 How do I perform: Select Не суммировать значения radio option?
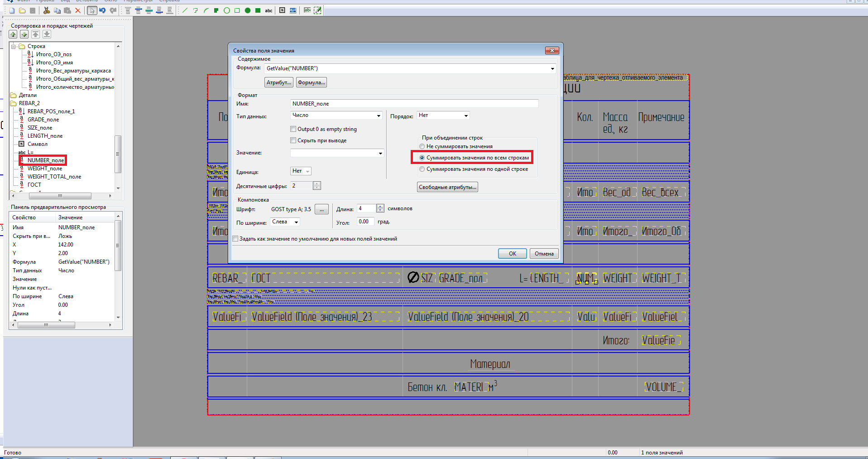(422, 146)
